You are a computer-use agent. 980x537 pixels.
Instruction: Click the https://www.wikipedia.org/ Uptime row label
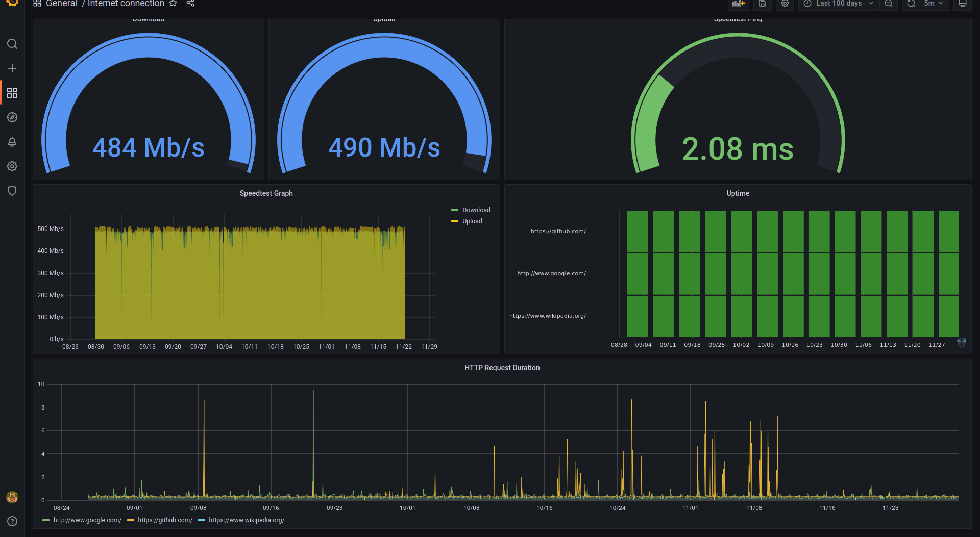click(548, 316)
